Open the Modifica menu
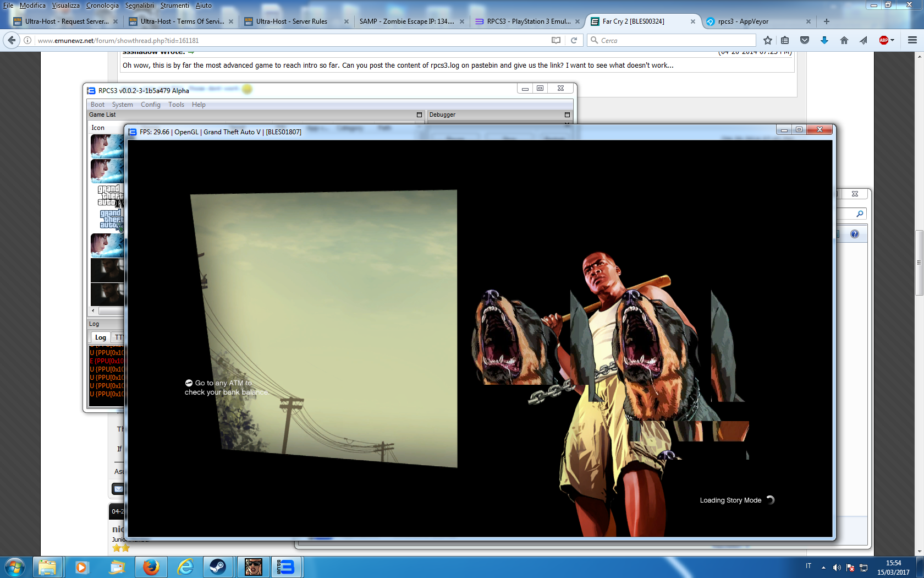The image size is (924, 578). 32,6
